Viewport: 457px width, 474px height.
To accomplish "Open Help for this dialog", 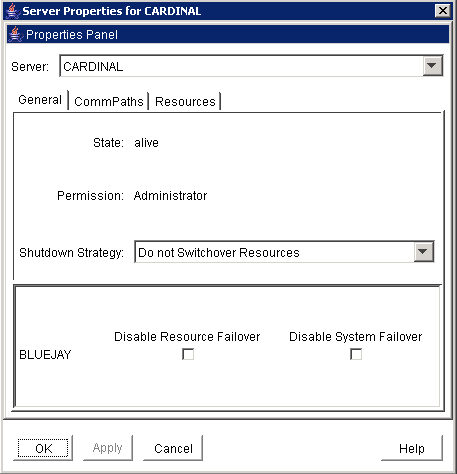I will 412,448.
